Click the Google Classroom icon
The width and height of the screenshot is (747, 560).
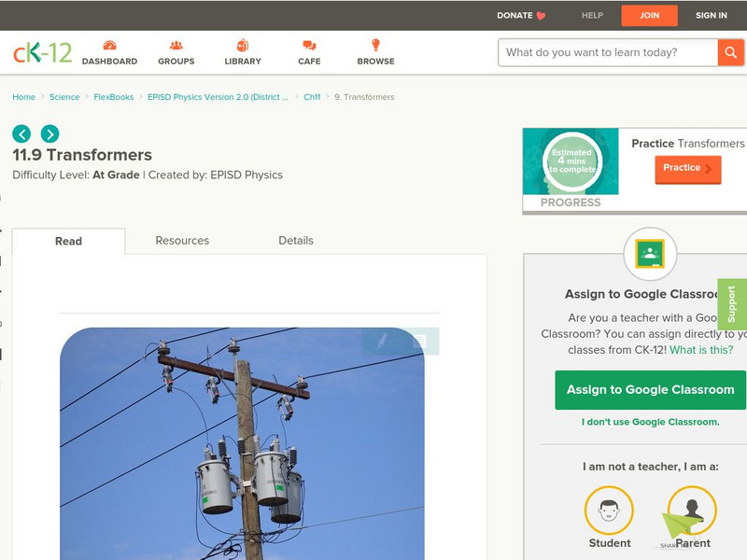tap(650, 254)
